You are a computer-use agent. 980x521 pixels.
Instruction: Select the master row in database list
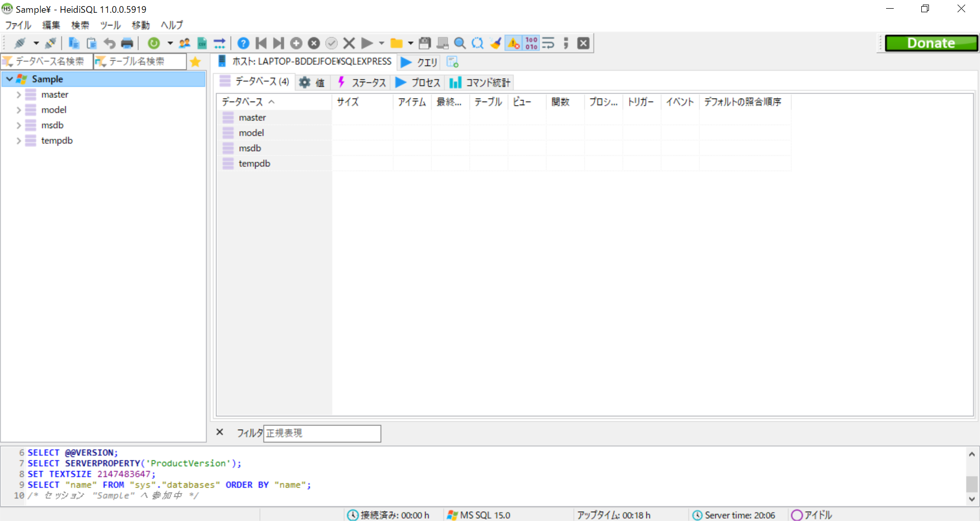coord(504,117)
